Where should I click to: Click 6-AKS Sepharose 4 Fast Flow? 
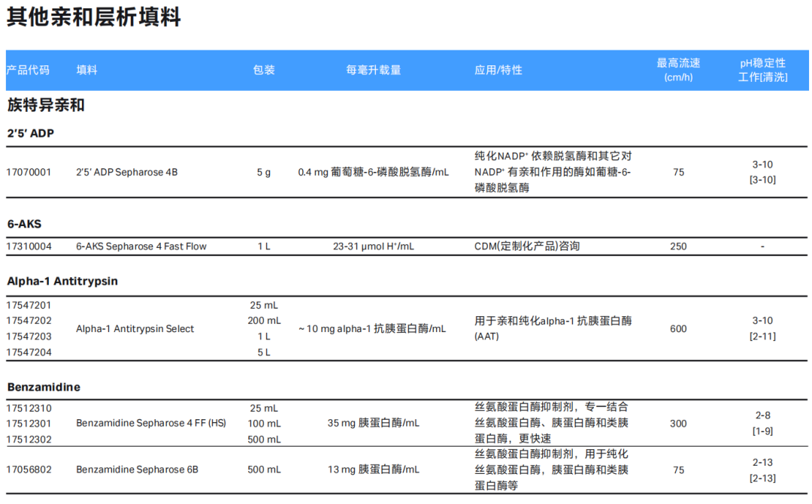pyautogui.click(x=141, y=247)
